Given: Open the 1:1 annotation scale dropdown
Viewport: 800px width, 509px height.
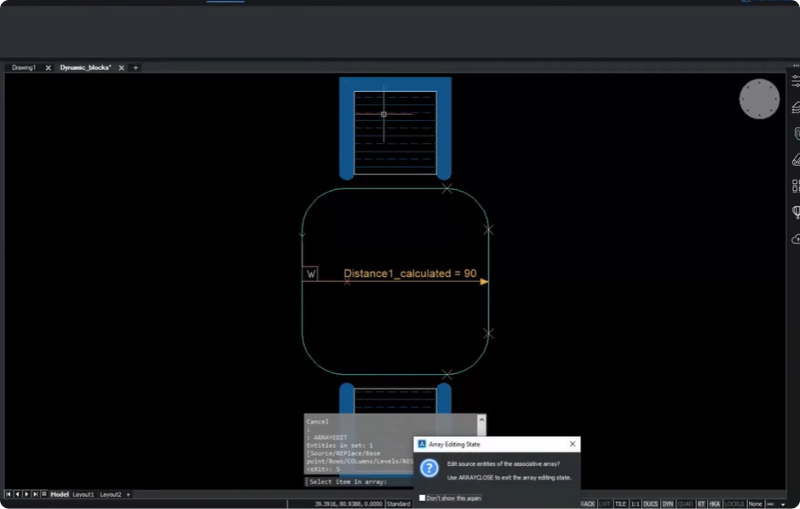Looking at the screenshot, I should click(x=635, y=504).
